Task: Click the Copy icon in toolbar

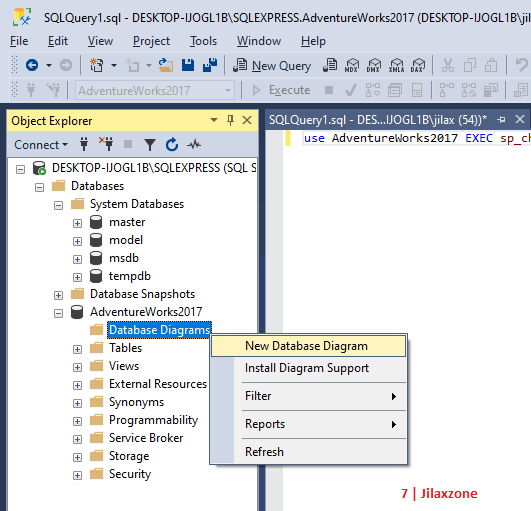Action: pos(470,65)
